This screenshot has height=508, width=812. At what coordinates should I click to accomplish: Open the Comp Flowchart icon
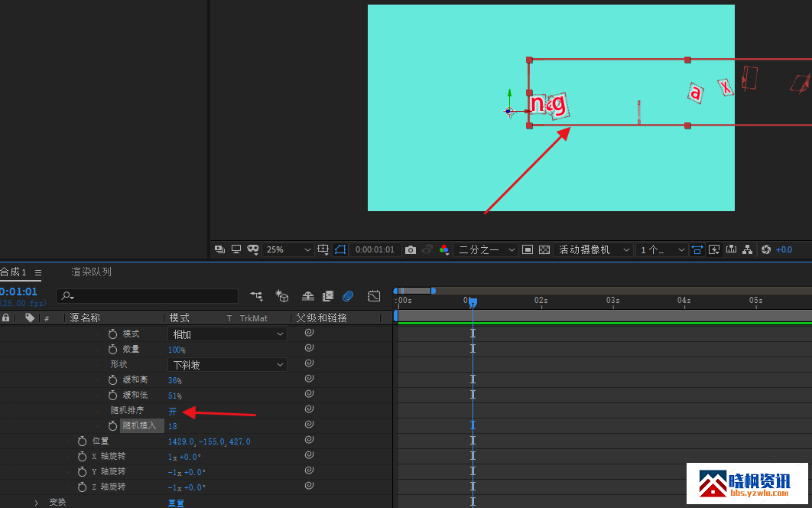click(747, 249)
